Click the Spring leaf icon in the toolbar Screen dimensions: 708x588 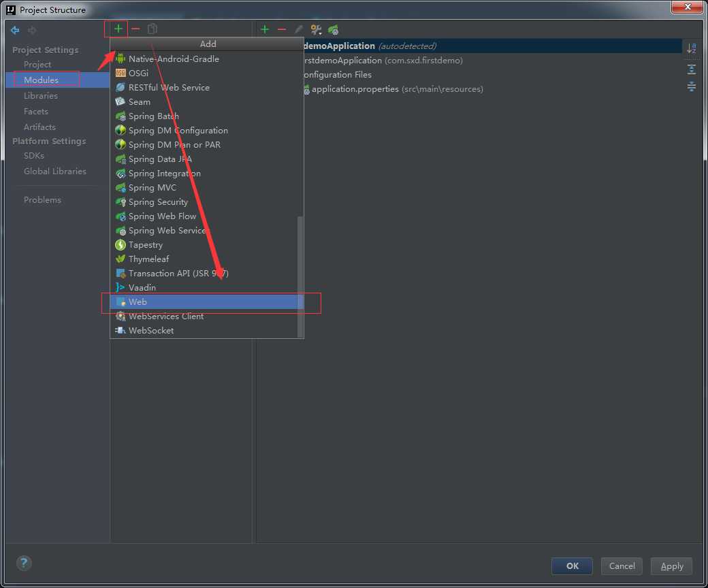tap(333, 30)
